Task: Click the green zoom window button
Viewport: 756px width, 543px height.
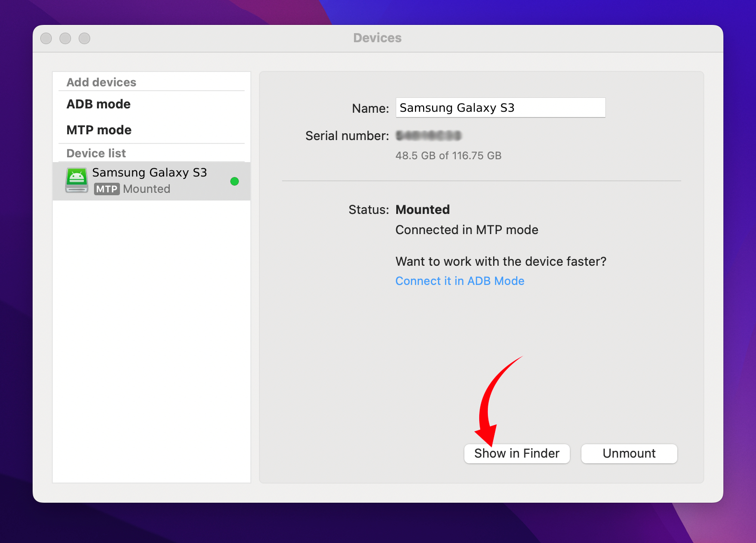Action: point(84,38)
